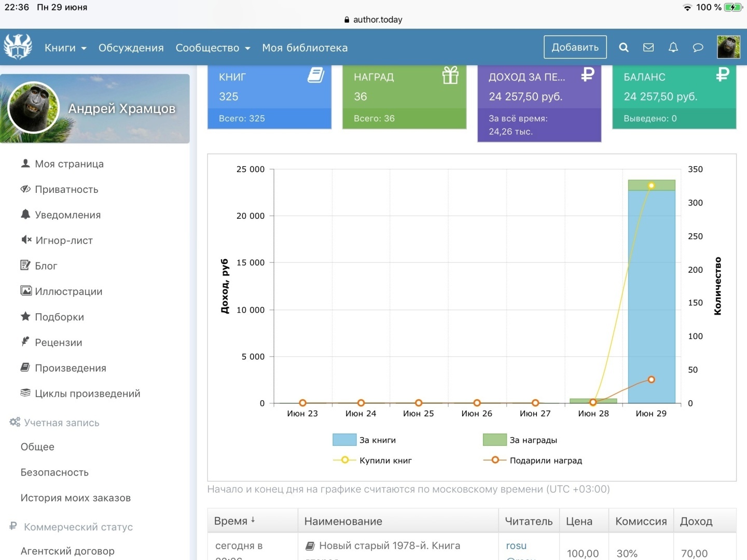Expand the Сообщество dropdown menu
This screenshot has height=560, width=747.
(x=213, y=48)
